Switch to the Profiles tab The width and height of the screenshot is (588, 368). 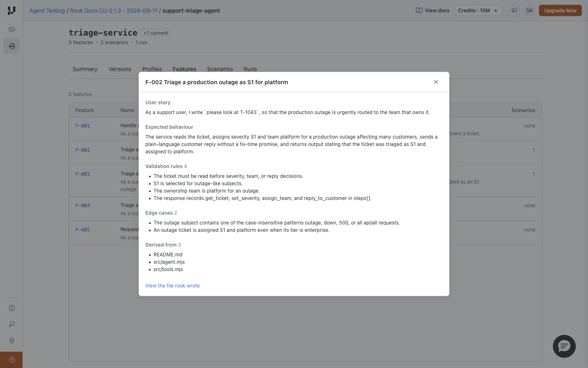[x=152, y=69]
